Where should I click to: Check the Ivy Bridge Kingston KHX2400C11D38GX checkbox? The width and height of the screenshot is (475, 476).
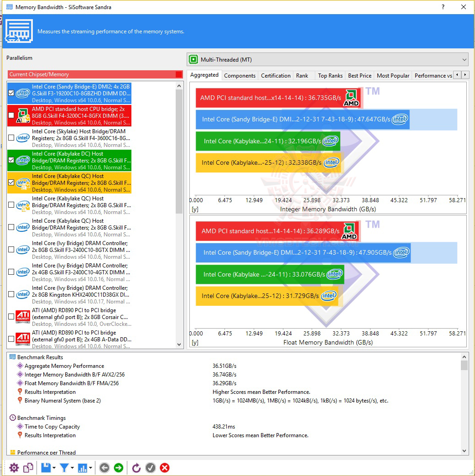[x=11, y=294]
